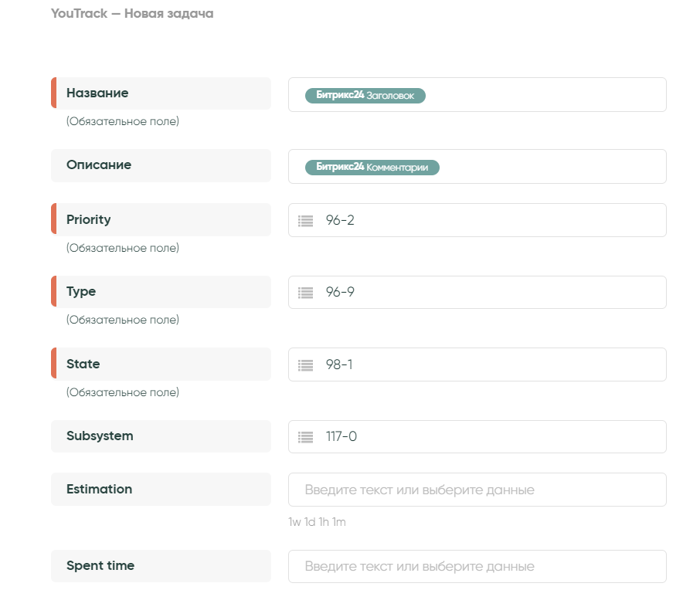Click the Название field label
Screen dimensions: 700x590
(x=97, y=93)
